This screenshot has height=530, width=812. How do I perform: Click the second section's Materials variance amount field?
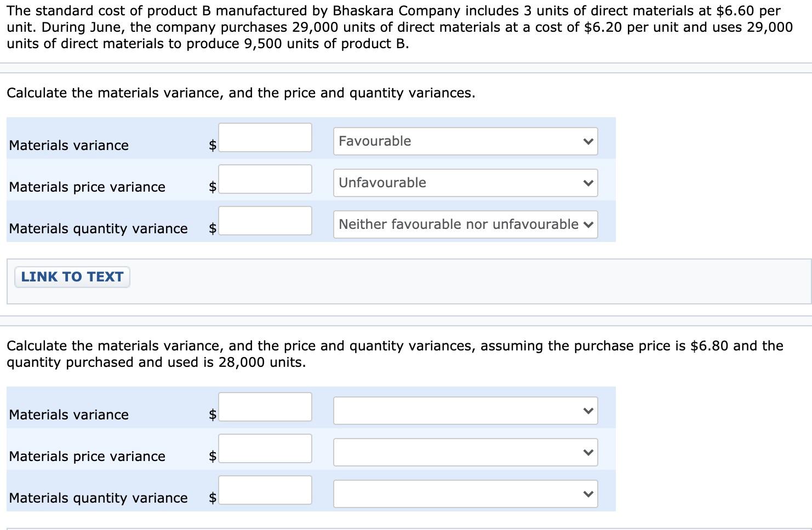point(265,407)
